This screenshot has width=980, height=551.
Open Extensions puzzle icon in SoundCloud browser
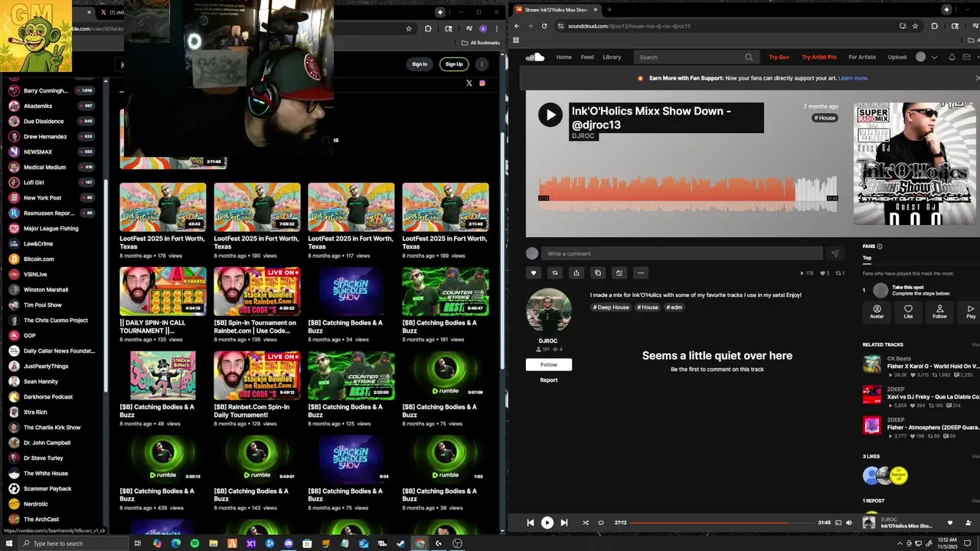pyautogui.click(x=935, y=26)
